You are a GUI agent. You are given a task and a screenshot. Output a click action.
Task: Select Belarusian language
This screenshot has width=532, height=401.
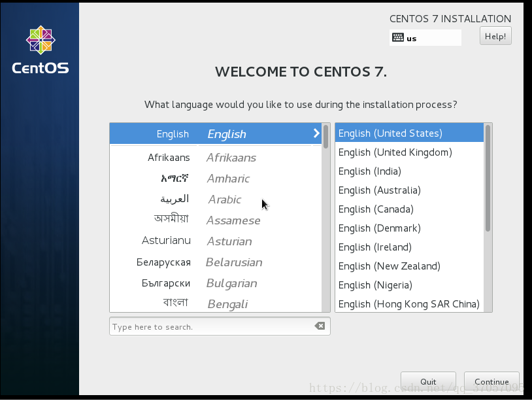tap(216, 262)
